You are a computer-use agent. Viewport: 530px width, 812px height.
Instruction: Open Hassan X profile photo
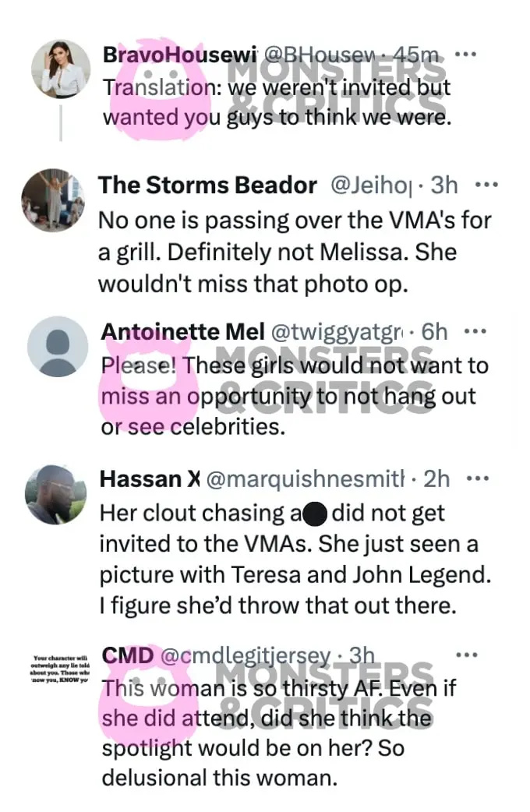coord(56,495)
